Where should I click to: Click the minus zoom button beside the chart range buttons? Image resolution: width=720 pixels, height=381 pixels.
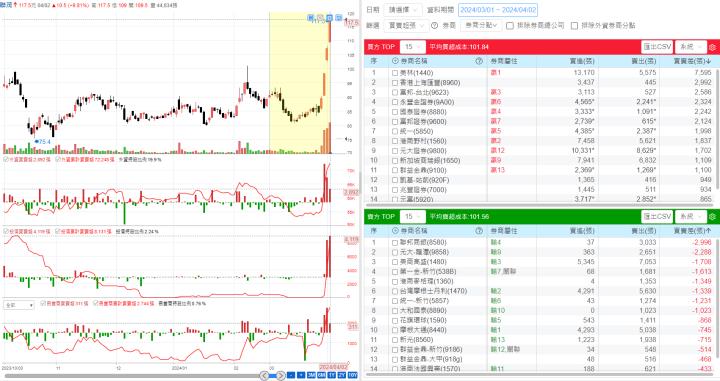click(x=291, y=375)
